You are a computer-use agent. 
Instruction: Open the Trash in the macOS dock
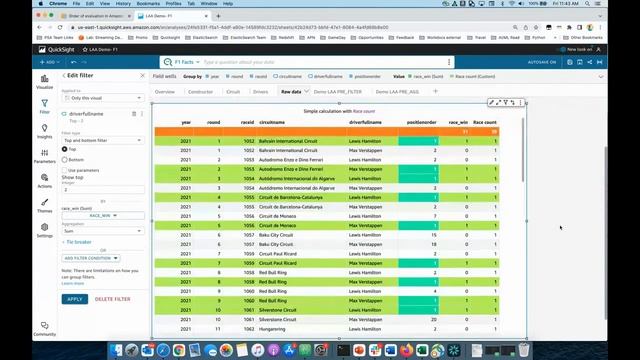(x=524, y=350)
